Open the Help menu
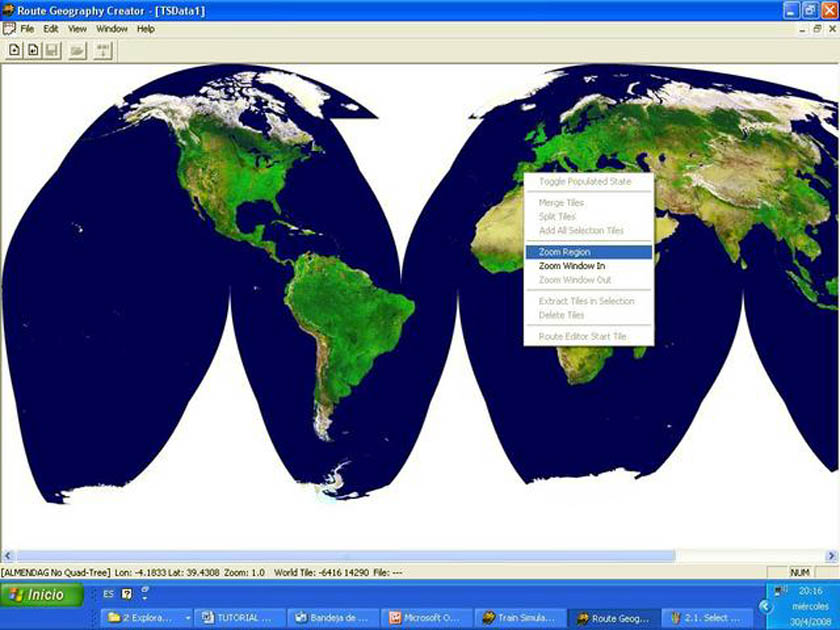The image size is (840, 630). (146, 29)
